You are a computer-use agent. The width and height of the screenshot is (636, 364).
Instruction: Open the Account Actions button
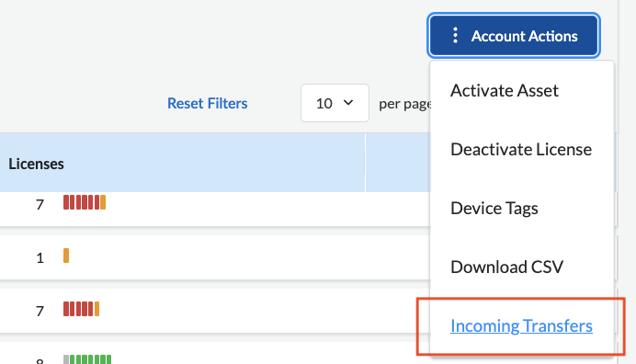pyautogui.click(x=514, y=36)
